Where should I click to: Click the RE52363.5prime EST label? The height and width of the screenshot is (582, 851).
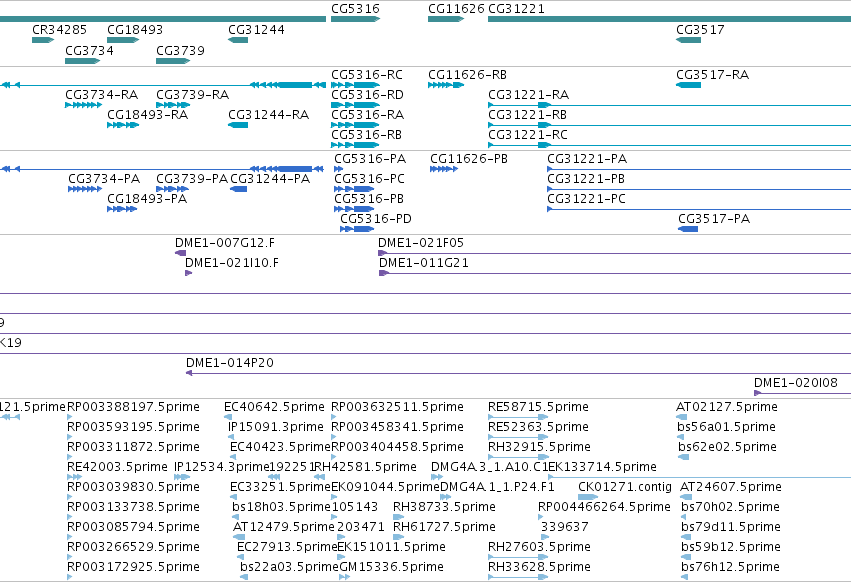tap(538, 427)
